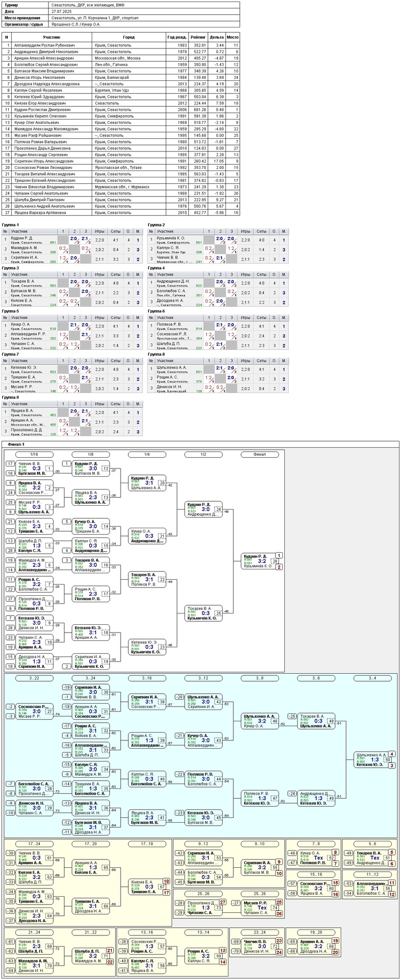Screen dimensions: 401x980
Task: Click the "13...16" round header
Action: (147, 932)
